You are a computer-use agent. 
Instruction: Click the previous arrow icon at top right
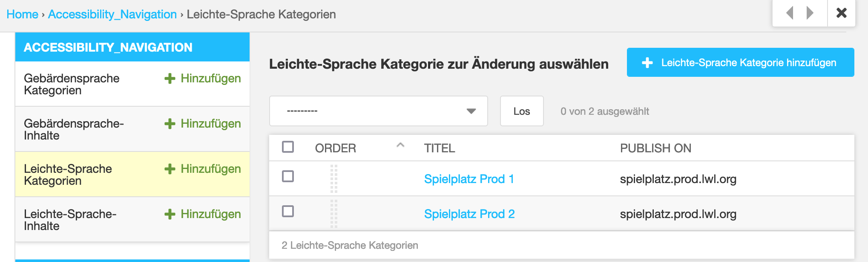[x=790, y=13]
